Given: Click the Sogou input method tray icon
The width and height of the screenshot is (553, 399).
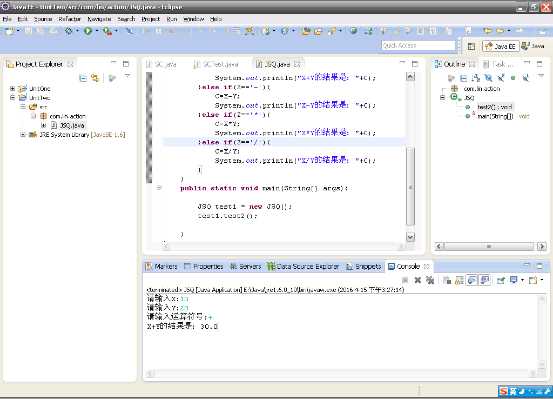Looking at the screenshot, I should coord(504,391).
